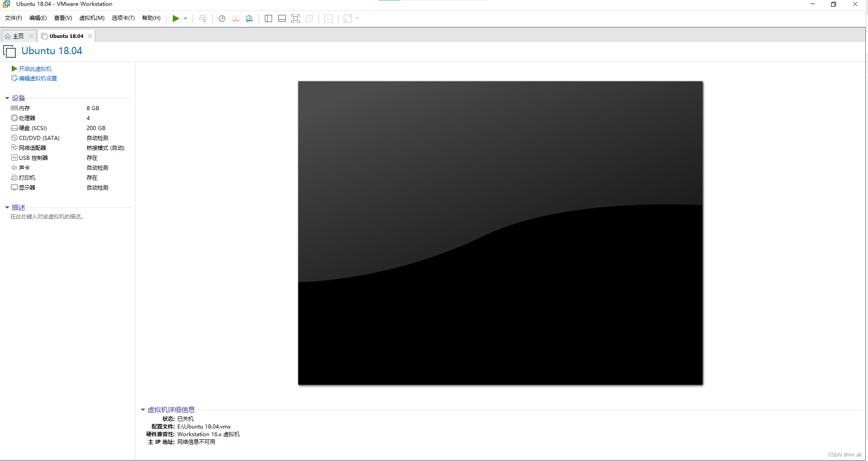The image size is (868, 461).
Task: Click the stretch guest display icon
Action: (348, 19)
